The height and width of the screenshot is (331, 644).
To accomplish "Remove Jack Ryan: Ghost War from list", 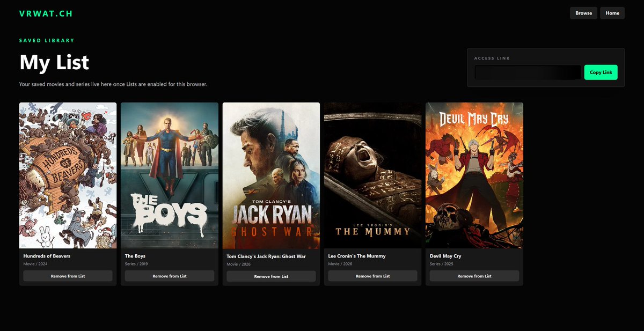I will point(271,276).
